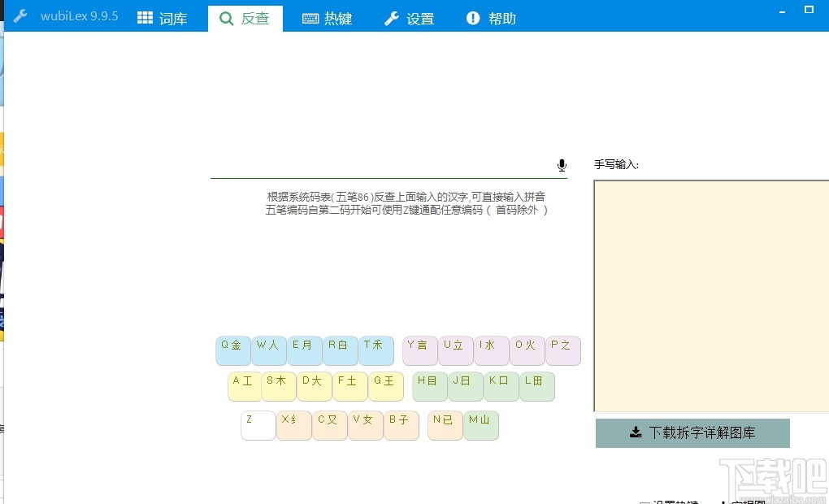Enable the 设置热键 checkbox
Viewport: 829px width, 504px height.
645,502
